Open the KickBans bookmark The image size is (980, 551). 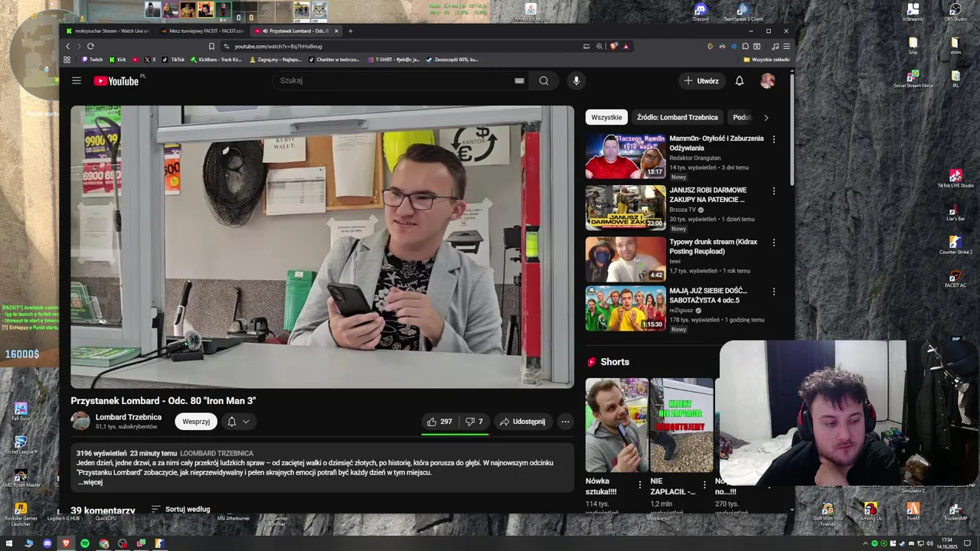[217, 60]
